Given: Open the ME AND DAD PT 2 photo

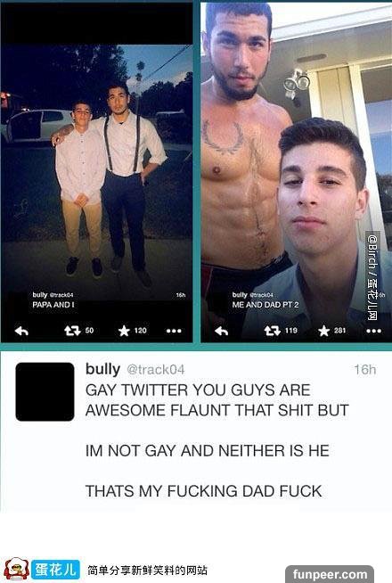Looking at the screenshot, I should coord(296,171).
